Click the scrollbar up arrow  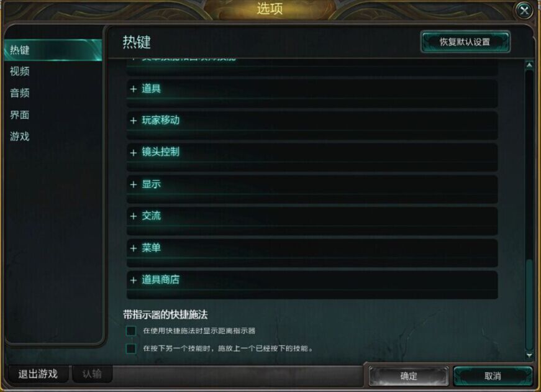[529, 65]
